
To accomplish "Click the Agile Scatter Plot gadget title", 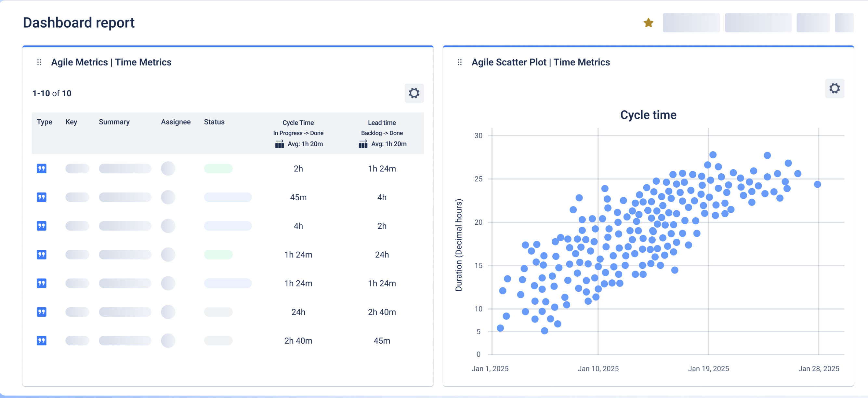I will point(541,62).
